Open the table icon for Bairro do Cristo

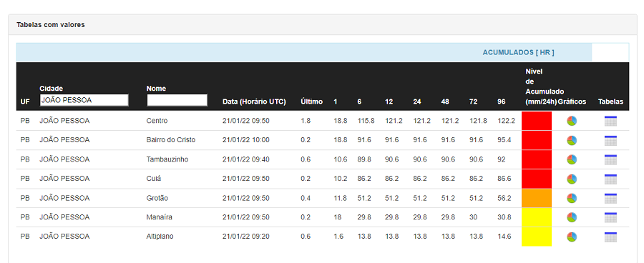click(611, 140)
